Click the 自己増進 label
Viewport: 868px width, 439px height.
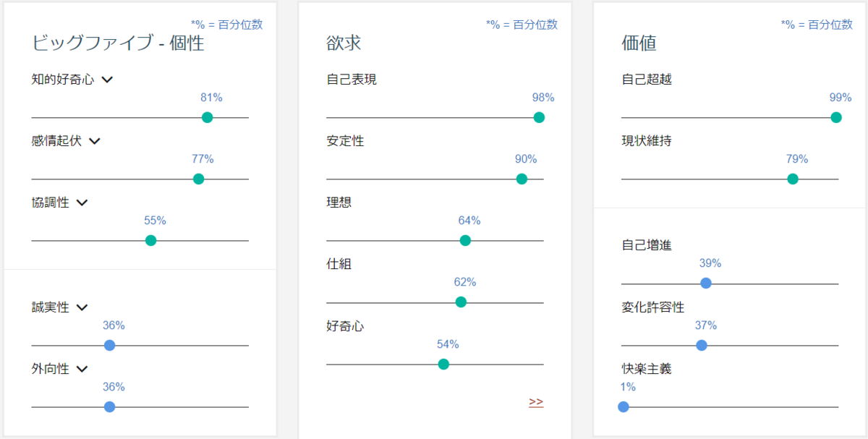tap(647, 245)
